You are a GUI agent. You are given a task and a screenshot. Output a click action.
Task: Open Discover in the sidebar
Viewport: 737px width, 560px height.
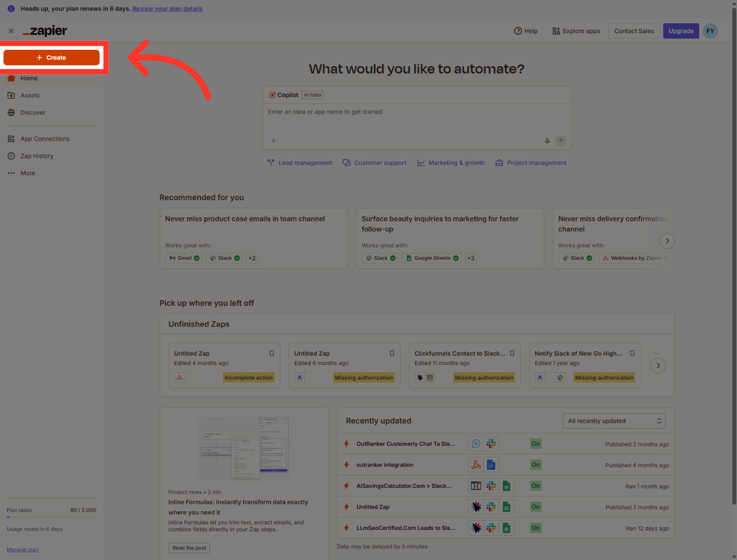coord(33,113)
